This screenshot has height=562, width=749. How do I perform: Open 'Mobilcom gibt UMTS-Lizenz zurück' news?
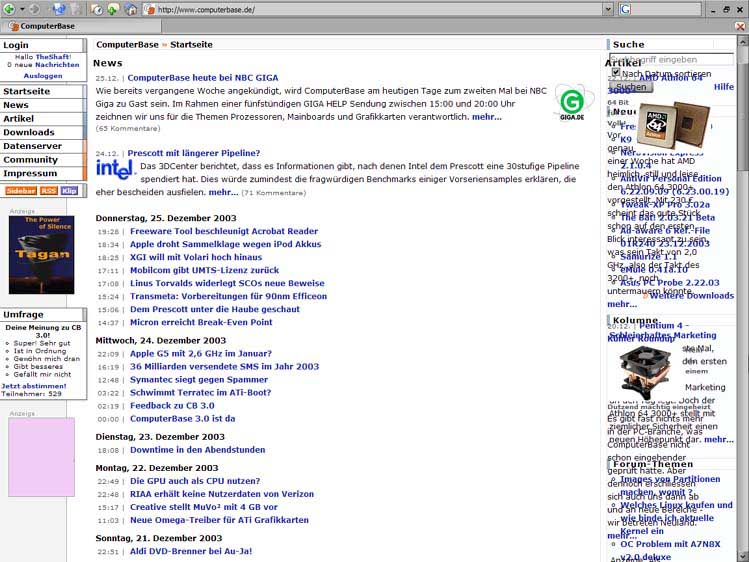click(204, 270)
